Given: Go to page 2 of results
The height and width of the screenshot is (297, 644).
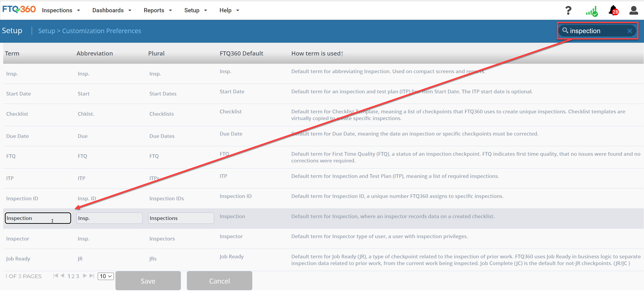Looking at the screenshot, I should 73,276.
